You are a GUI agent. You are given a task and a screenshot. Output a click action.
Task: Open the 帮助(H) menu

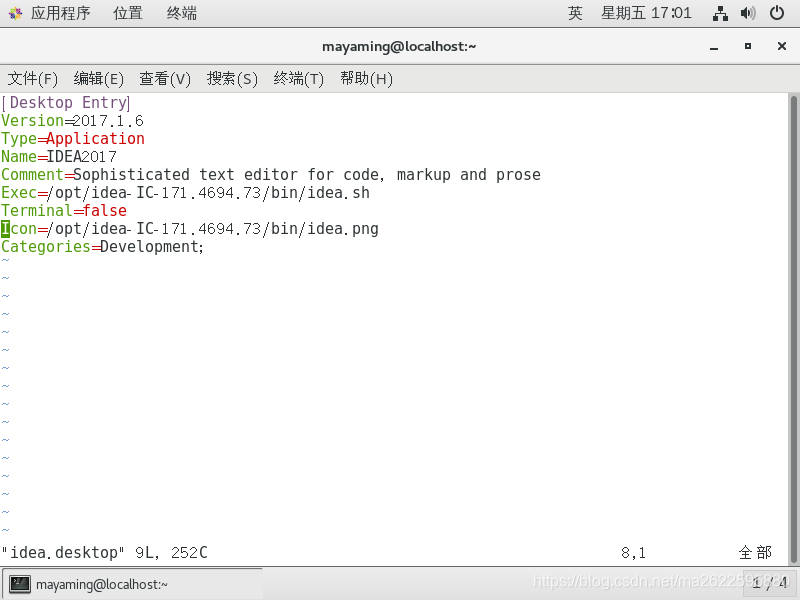click(x=366, y=79)
